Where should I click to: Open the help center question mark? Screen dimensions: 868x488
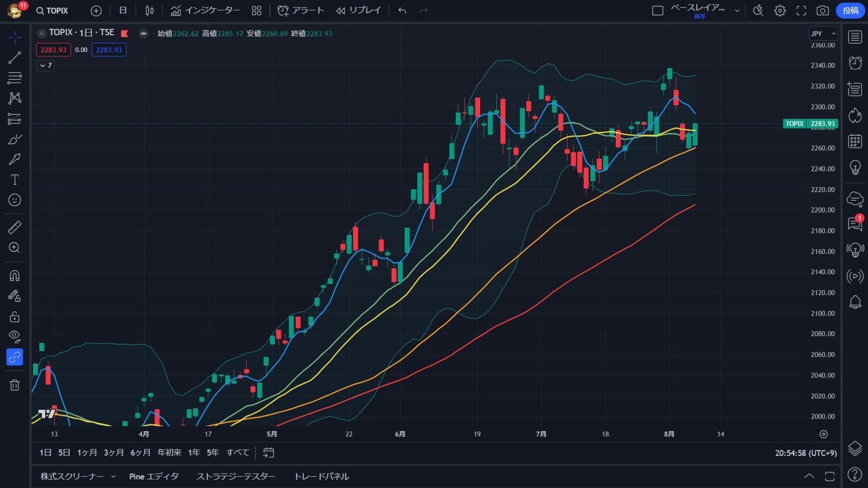click(855, 475)
